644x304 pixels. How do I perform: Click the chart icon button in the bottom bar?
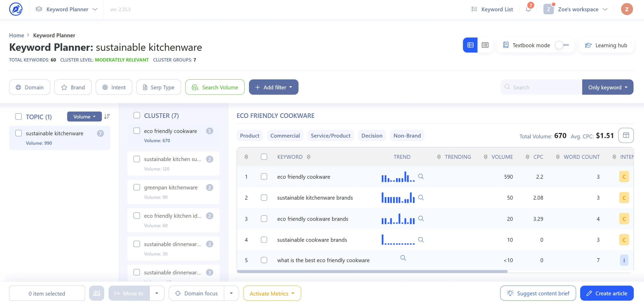click(x=97, y=293)
